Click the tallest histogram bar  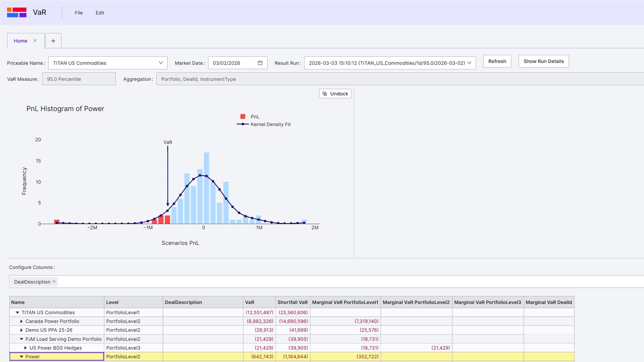[x=206, y=188]
